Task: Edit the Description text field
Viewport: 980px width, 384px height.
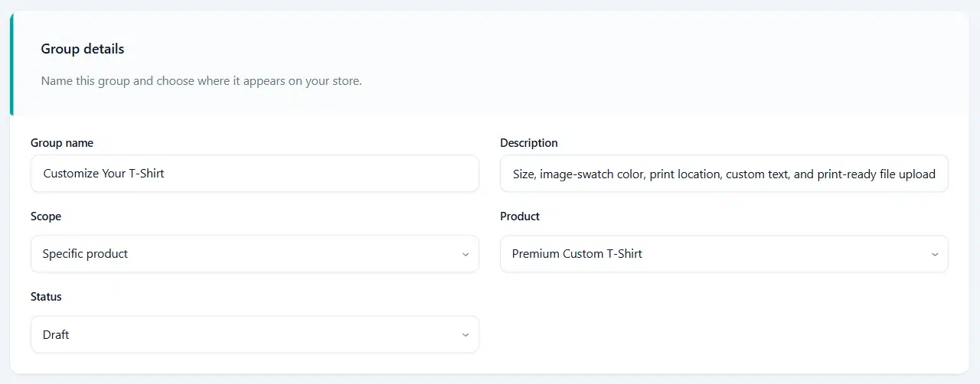Action: tap(724, 174)
